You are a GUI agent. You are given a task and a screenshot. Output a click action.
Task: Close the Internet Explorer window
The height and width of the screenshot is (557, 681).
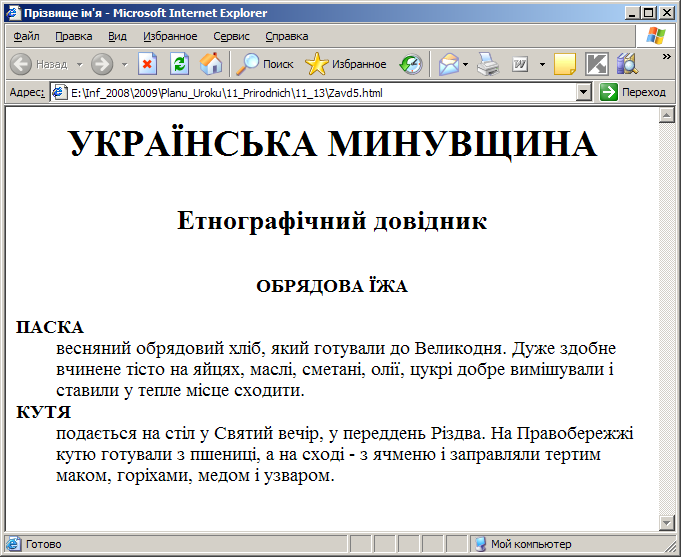[667, 13]
